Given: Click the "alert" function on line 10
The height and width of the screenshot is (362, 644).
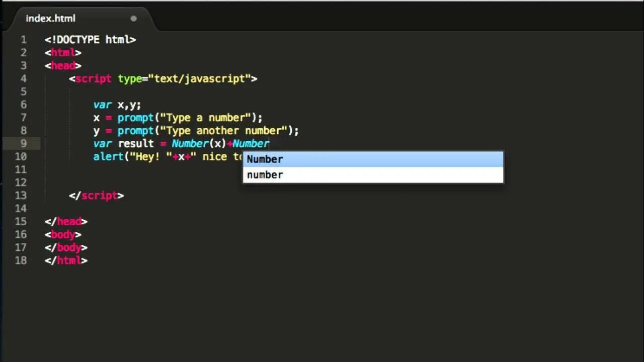Looking at the screenshot, I should click(108, 157).
